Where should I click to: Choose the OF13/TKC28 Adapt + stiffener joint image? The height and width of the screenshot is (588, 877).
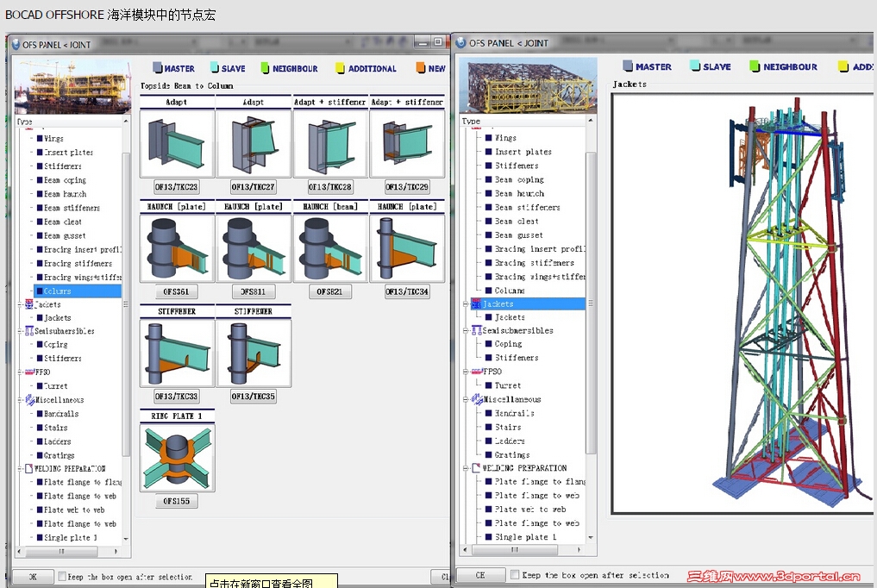click(330, 144)
